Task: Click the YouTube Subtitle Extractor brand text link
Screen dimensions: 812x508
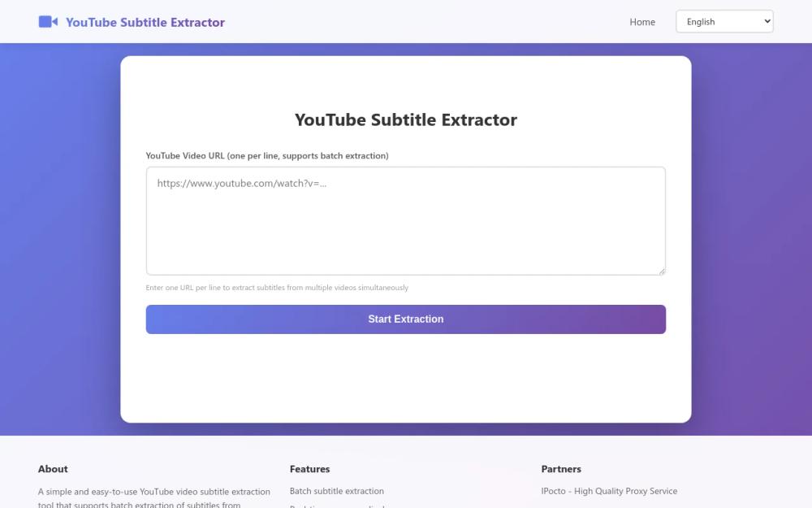Action: 145,22
